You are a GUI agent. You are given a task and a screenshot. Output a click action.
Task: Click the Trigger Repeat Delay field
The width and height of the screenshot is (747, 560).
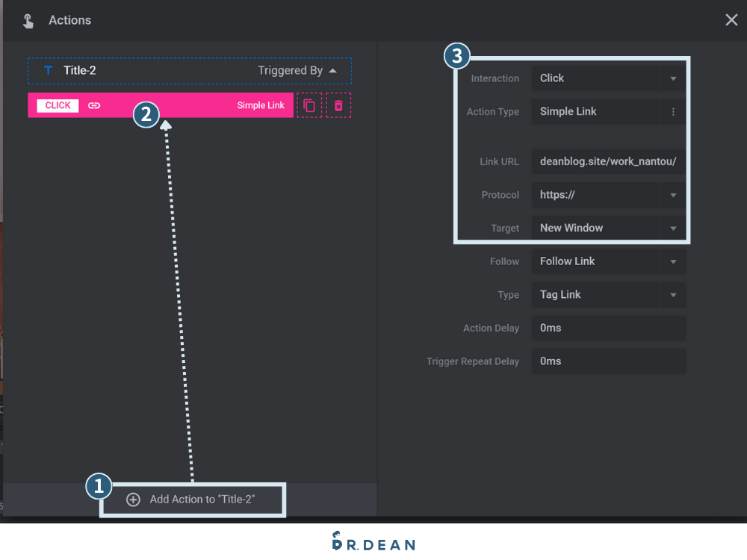(x=607, y=361)
